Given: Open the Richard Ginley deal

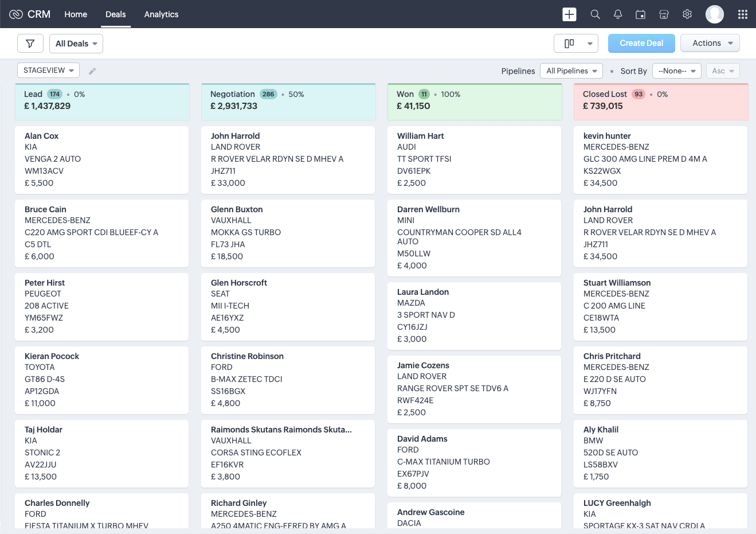Looking at the screenshot, I should tap(288, 511).
